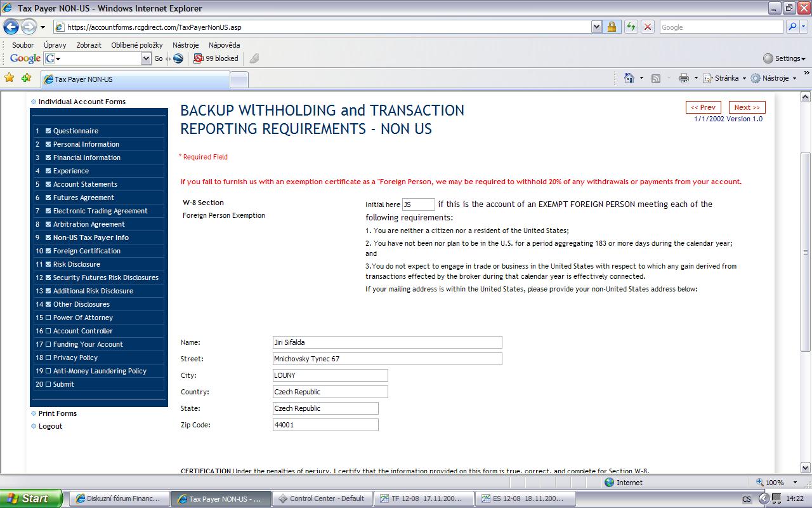Viewport: 812px width, 508px height.
Task: Click the Street input field
Action: tap(387, 359)
